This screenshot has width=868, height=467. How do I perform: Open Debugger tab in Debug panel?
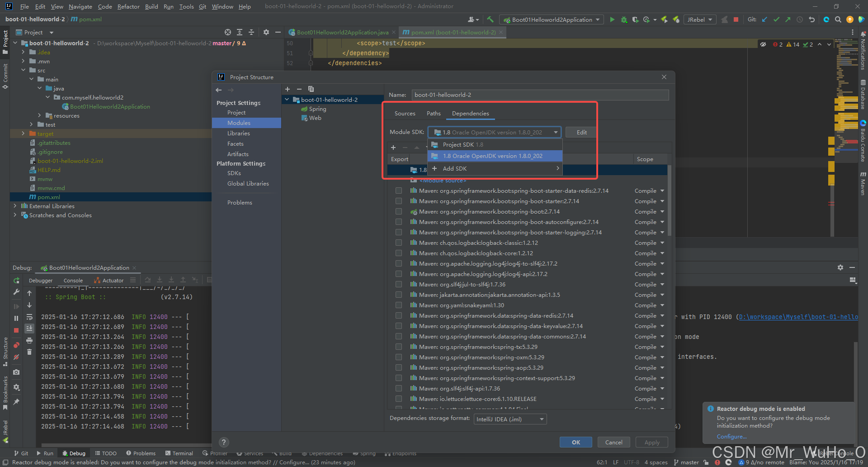[41, 281]
